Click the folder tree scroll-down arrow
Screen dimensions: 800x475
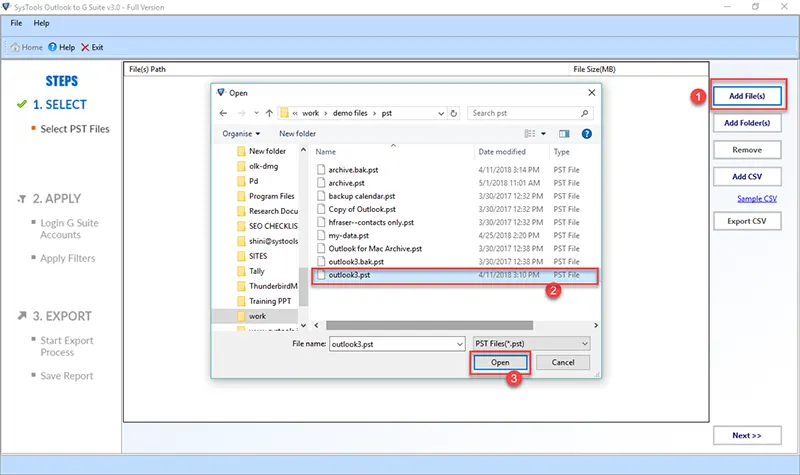pyautogui.click(x=304, y=326)
